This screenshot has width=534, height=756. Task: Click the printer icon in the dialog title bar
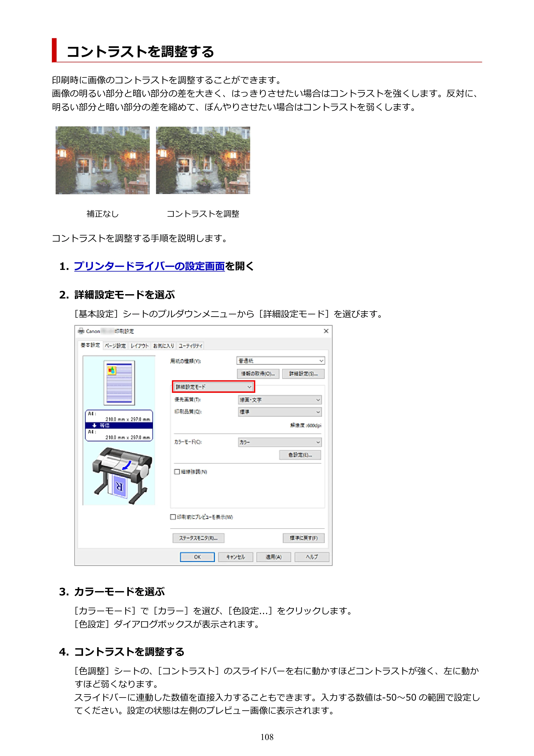point(81,331)
